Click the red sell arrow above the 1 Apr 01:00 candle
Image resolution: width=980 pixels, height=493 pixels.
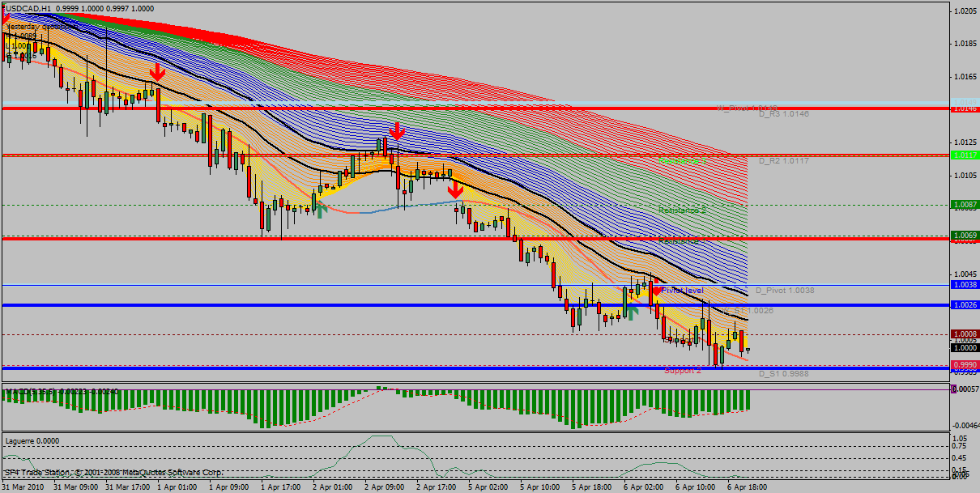[x=157, y=71]
